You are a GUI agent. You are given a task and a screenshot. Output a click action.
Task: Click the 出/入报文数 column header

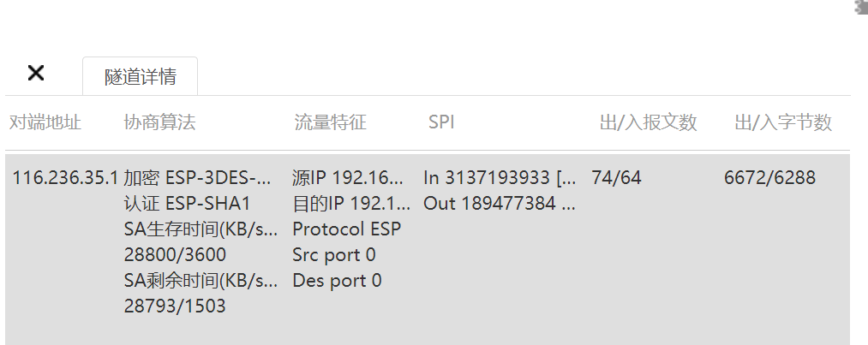point(648,123)
